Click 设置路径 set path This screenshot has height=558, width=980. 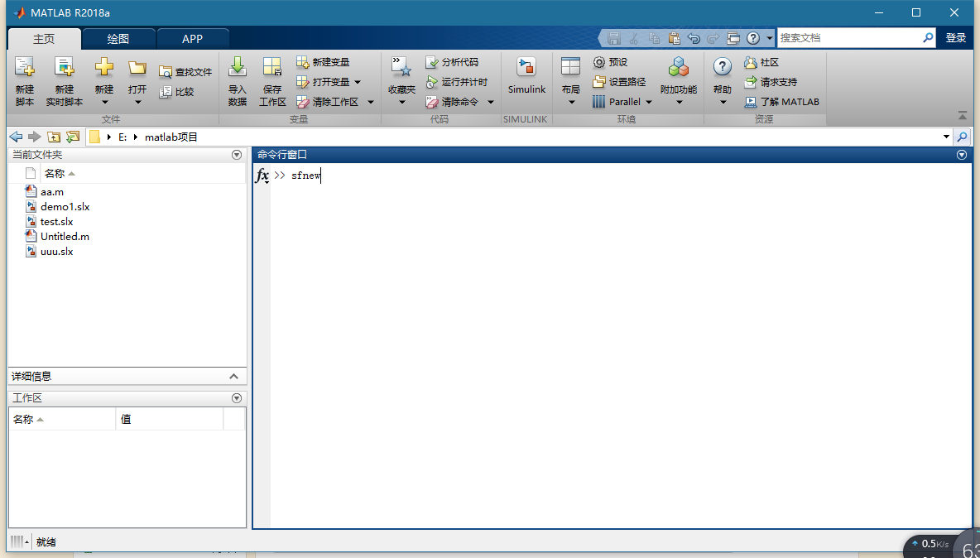[x=619, y=82]
